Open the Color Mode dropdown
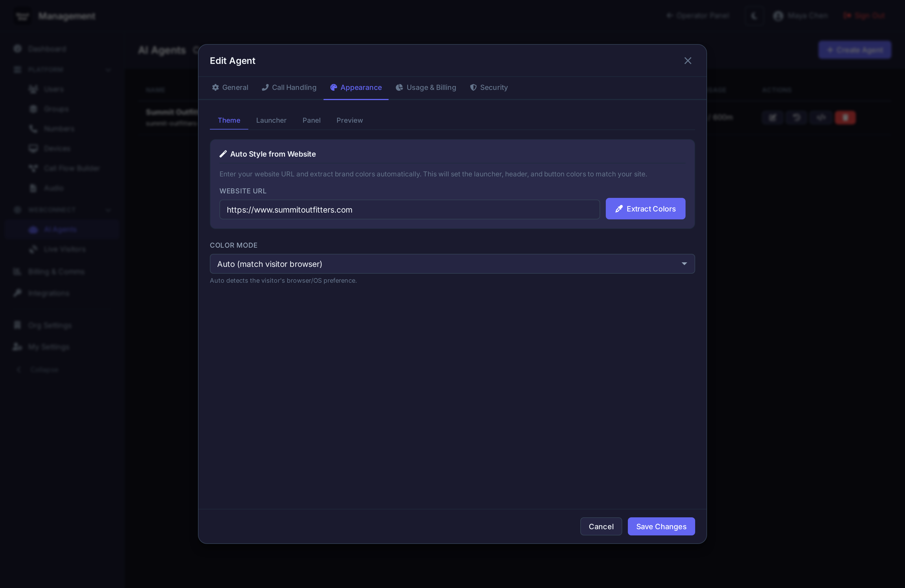Viewport: 905px width, 588px height. (452, 264)
